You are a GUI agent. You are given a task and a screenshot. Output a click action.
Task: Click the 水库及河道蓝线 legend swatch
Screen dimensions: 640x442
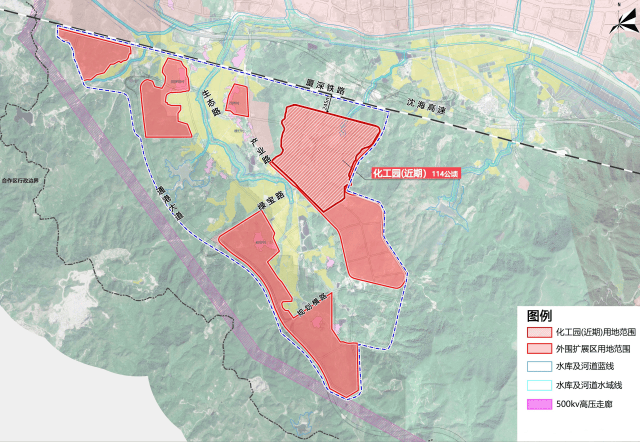tap(539, 366)
